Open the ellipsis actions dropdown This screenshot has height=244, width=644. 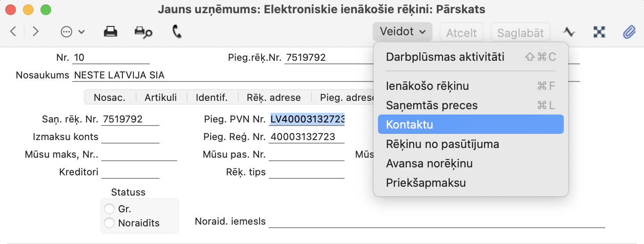tap(72, 32)
